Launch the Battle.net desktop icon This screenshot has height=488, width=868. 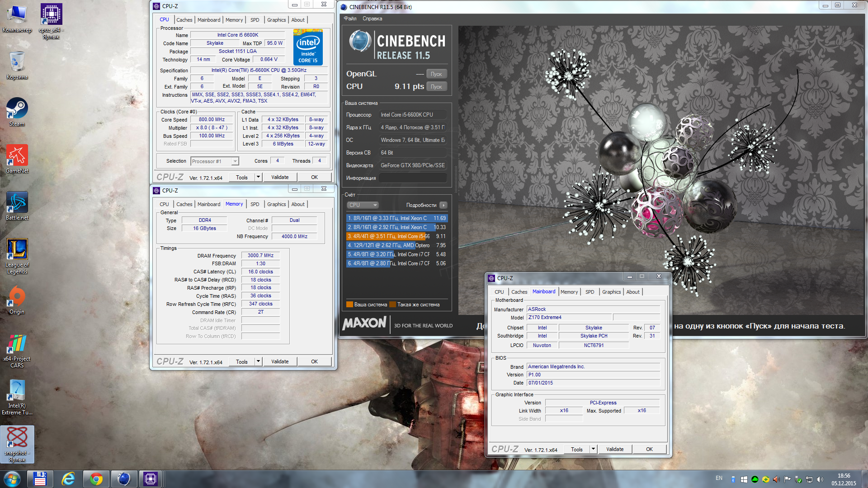point(17,206)
